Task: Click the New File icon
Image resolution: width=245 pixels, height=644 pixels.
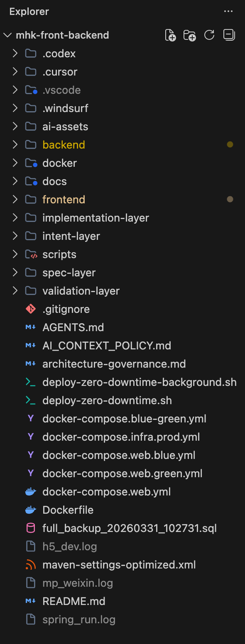Action: pos(170,35)
